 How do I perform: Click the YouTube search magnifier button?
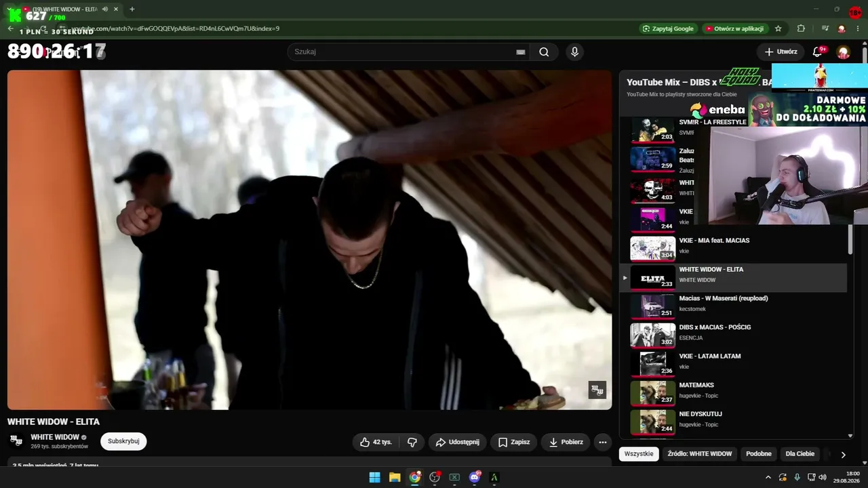(544, 52)
